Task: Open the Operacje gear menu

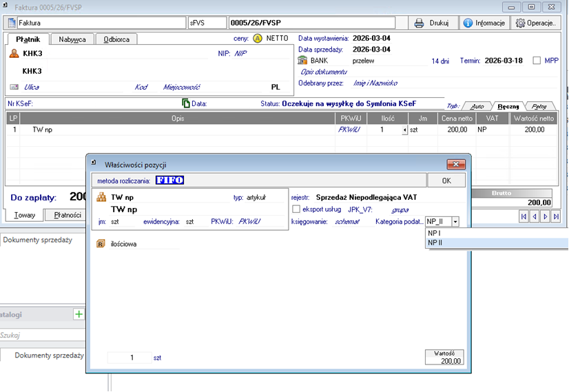Action: (521, 23)
